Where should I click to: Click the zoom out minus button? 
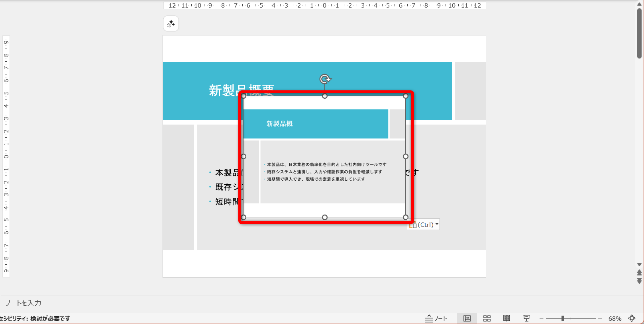tap(542, 318)
